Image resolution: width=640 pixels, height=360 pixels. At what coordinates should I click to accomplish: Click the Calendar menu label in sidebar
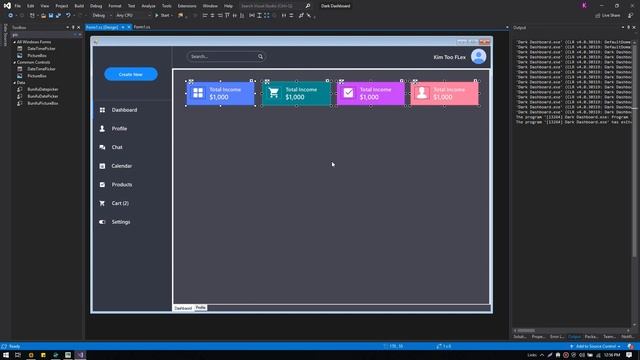coord(122,166)
